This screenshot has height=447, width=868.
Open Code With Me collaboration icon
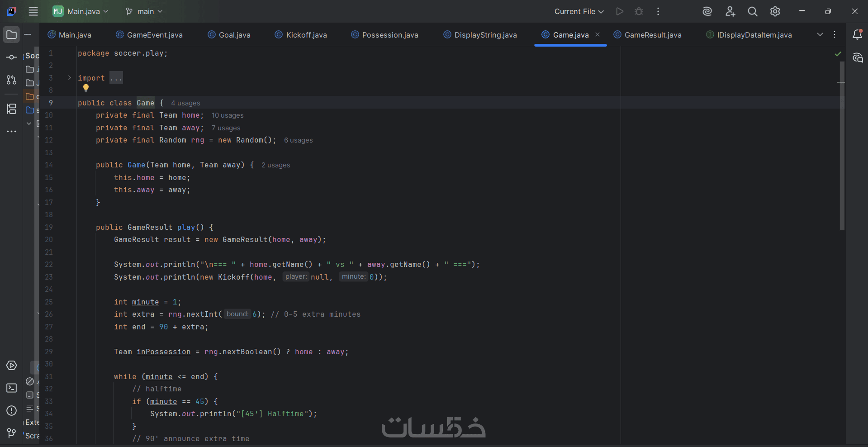pos(730,11)
